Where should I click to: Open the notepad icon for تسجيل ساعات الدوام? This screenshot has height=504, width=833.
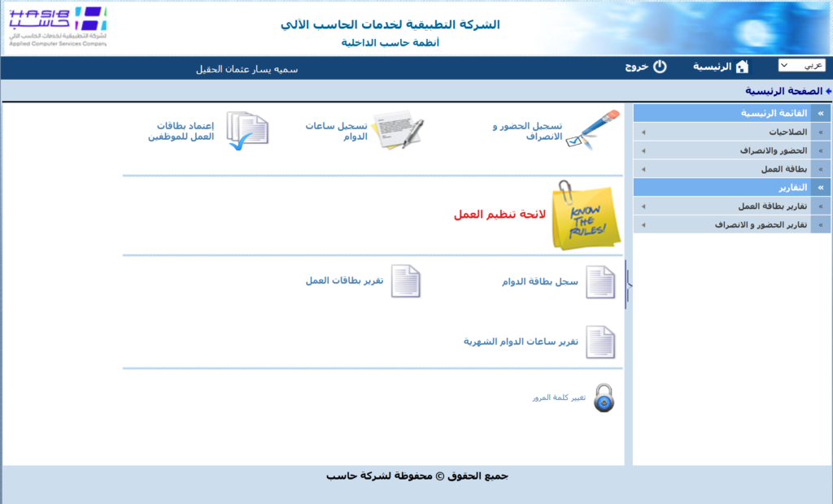click(398, 130)
